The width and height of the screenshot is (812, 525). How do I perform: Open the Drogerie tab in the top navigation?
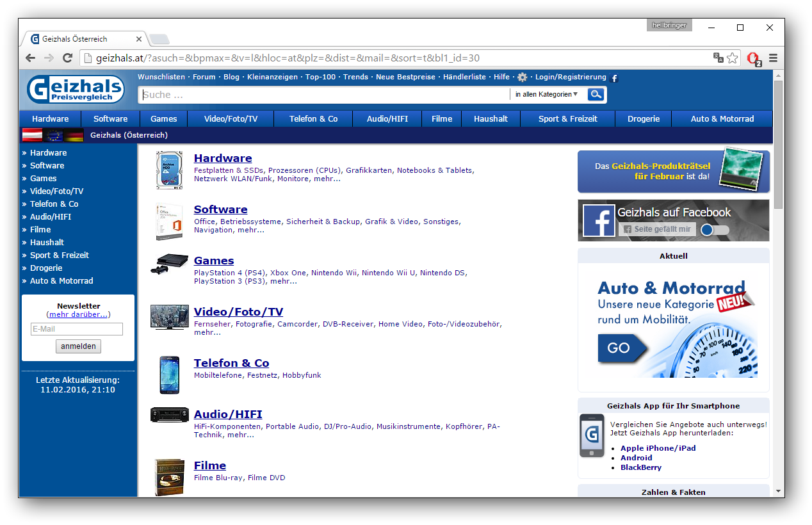pyautogui.click(x=644, y=118)
